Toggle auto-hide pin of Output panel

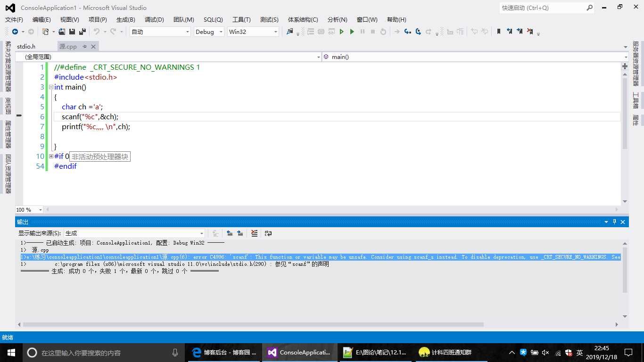point(614,222)
